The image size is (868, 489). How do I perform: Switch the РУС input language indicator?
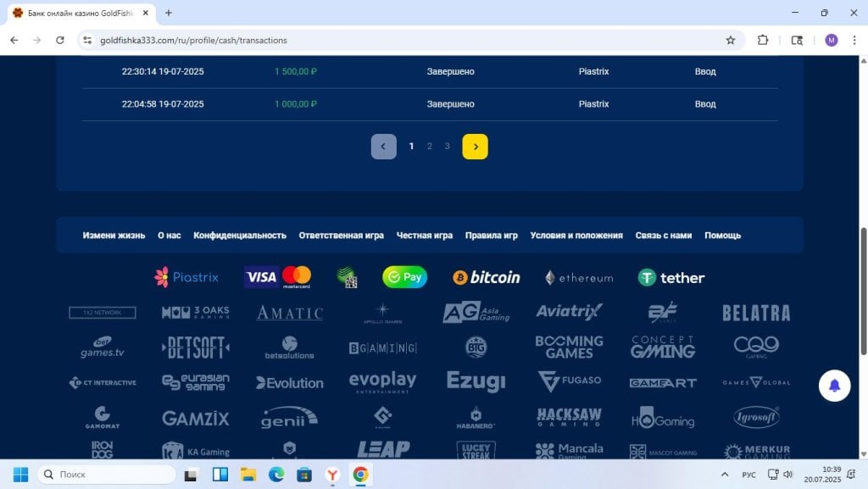click(x=748, y=475)
